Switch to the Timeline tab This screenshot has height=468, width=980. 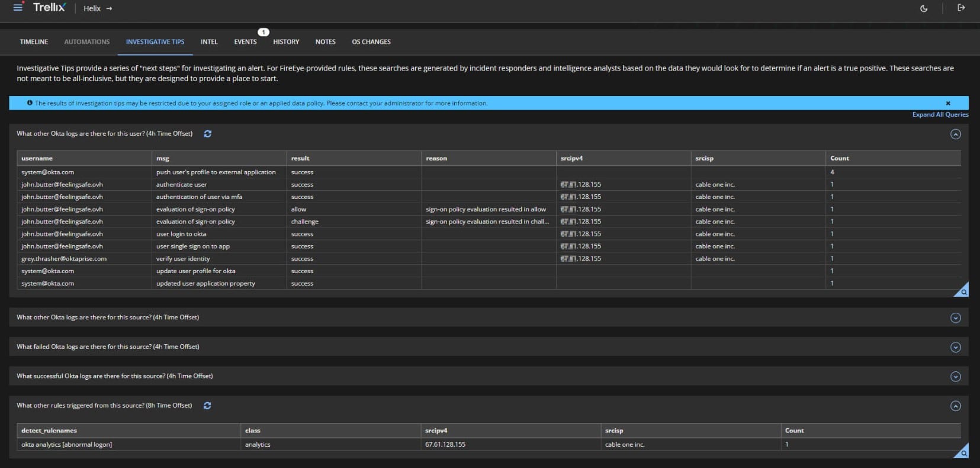[x=34, y=42]
